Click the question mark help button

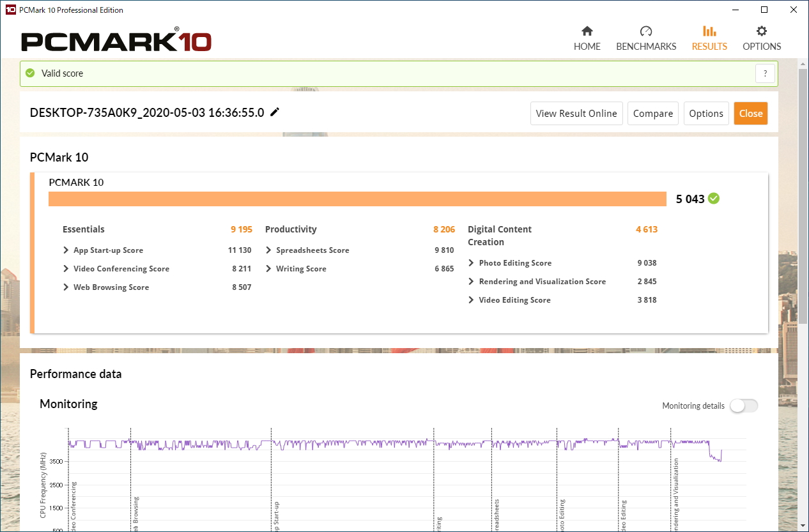(765, 73)
